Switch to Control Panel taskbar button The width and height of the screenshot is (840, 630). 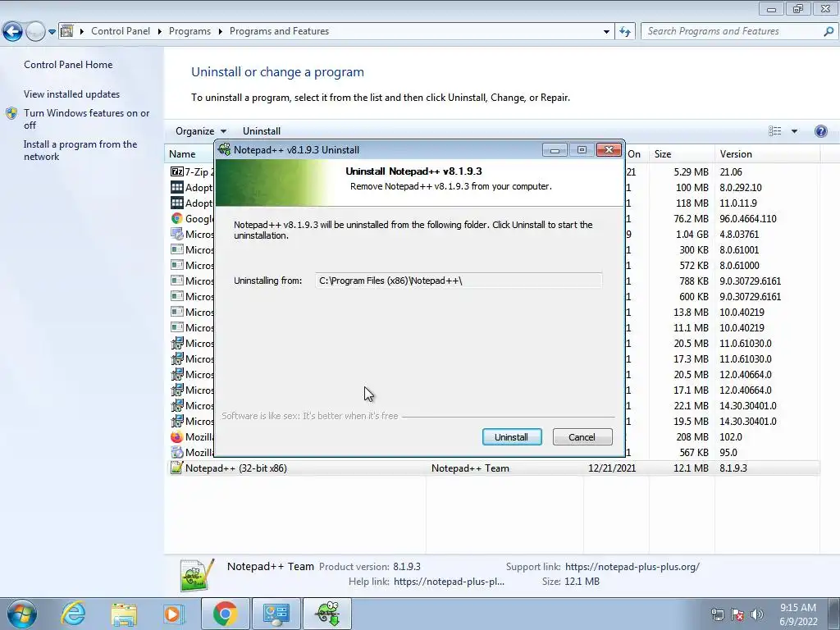[276, 614]
